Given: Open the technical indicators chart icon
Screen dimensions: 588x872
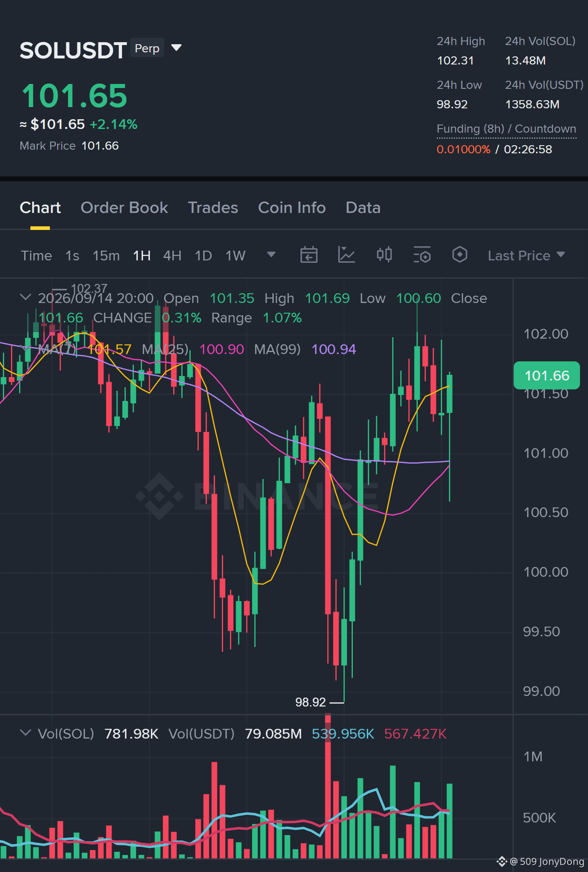Looking at the screenshot, I should point(346,255).
